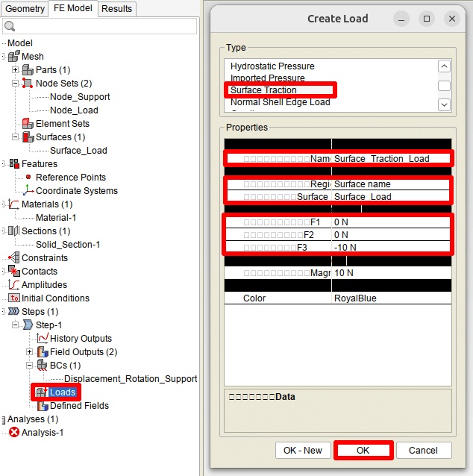Click the Name field Surface_Traction_Load
Screen dimensions: 473x476
(392, 158)
